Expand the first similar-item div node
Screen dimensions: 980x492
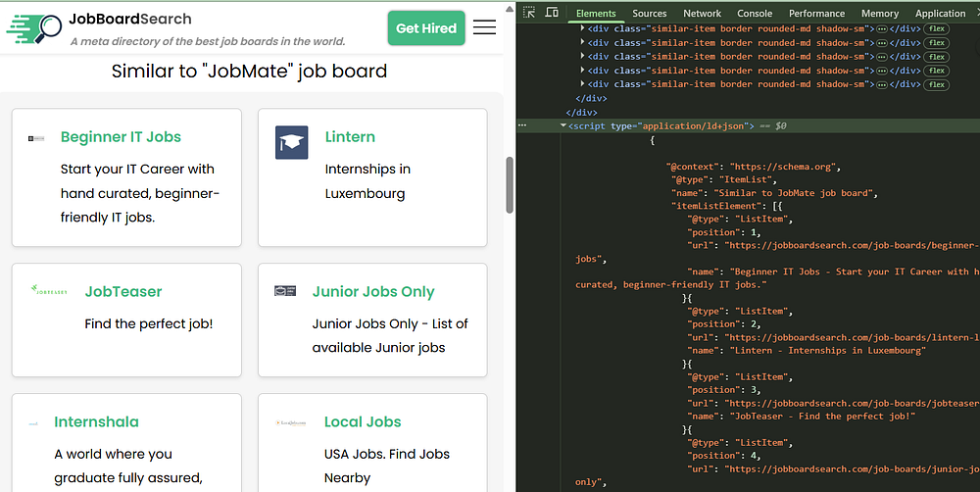[582, 28]
